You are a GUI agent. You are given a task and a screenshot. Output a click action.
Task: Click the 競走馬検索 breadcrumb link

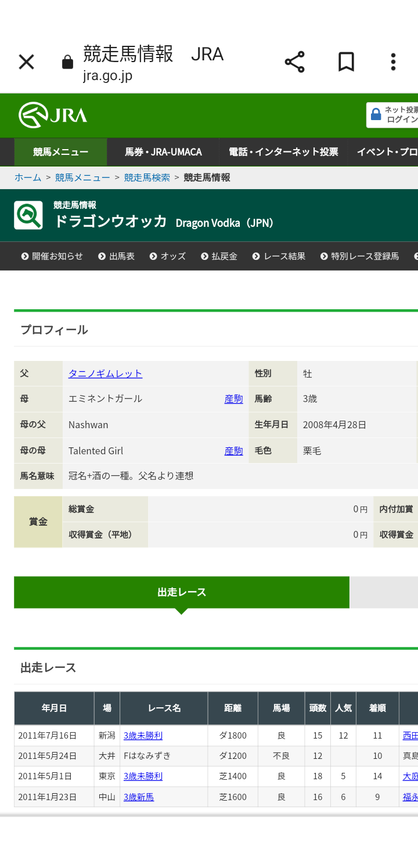point(147,178)
